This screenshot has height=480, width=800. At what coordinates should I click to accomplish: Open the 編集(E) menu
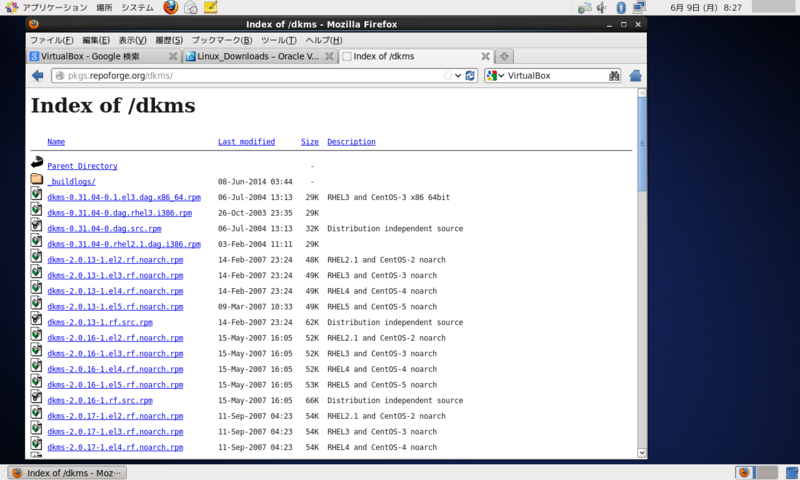pos(96,40)
